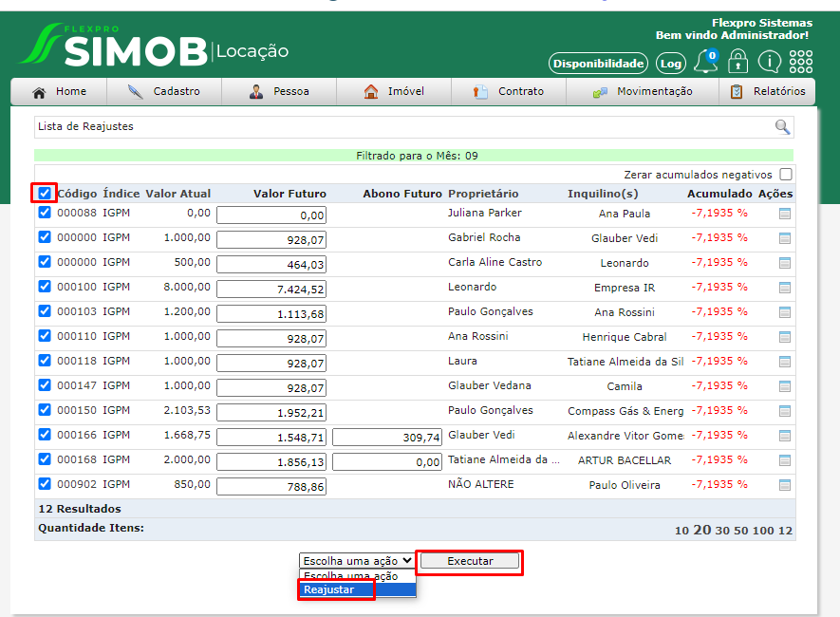Show 20 items per page
840x617 pixels.
701,530
